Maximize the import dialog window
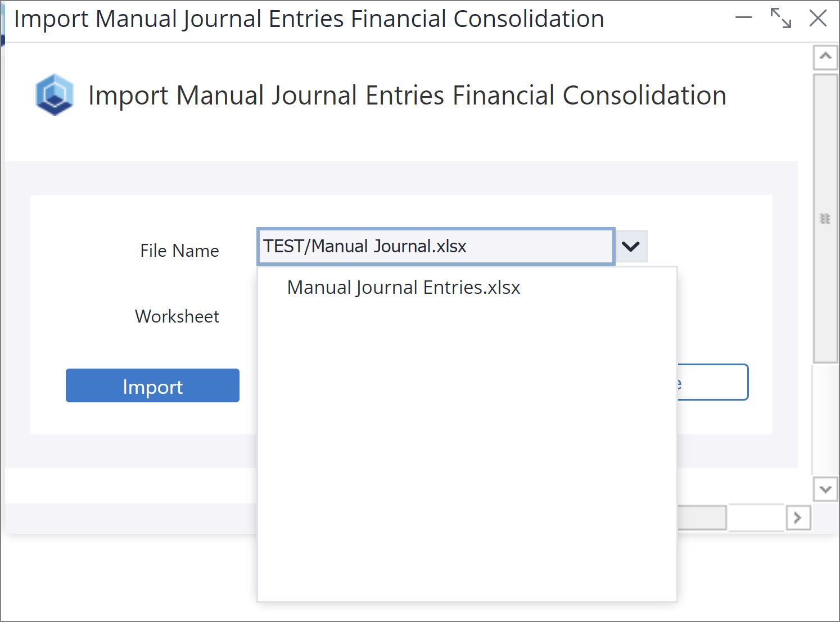The image size is (840, 622). (x=780, y=18)
